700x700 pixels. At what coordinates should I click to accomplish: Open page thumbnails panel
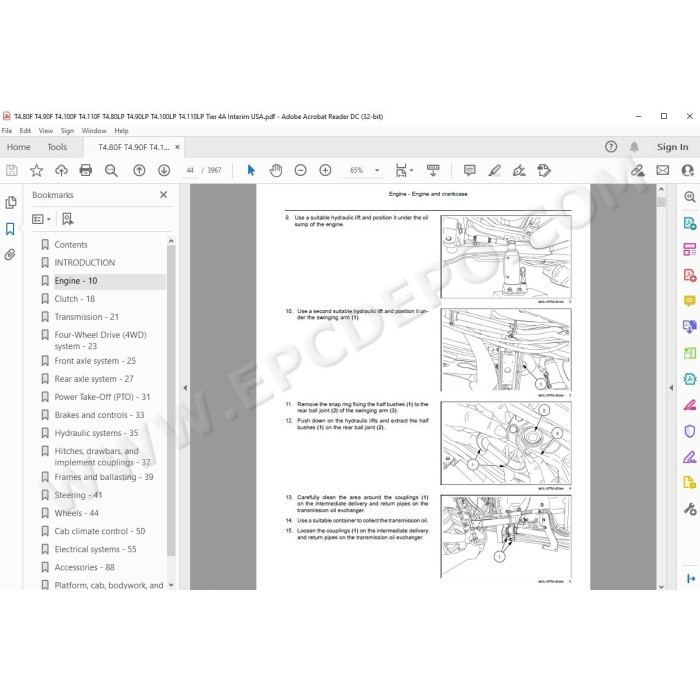11,203
